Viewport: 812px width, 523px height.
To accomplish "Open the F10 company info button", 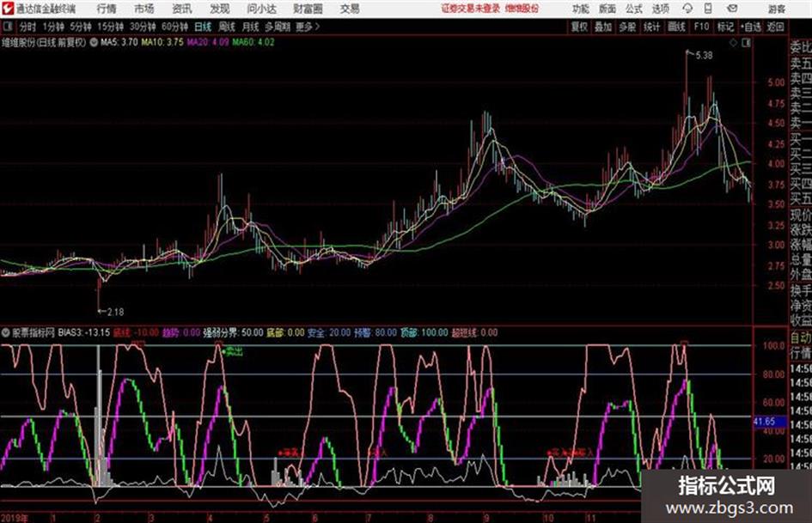I will (701, 27).
